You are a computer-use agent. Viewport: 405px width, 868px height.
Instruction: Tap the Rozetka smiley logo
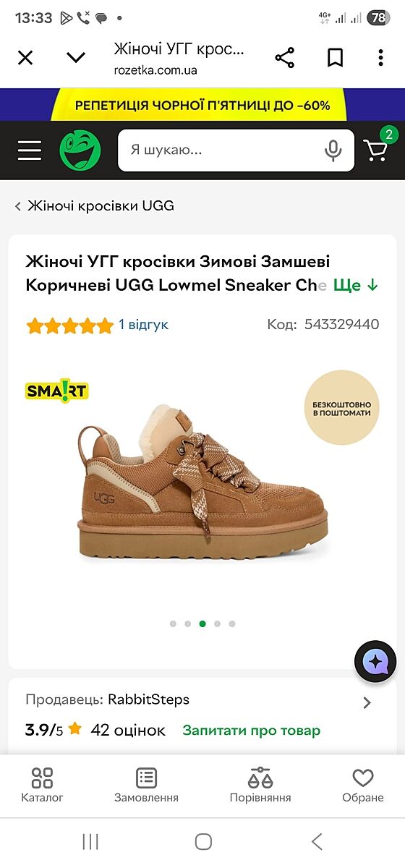[80, 150]
